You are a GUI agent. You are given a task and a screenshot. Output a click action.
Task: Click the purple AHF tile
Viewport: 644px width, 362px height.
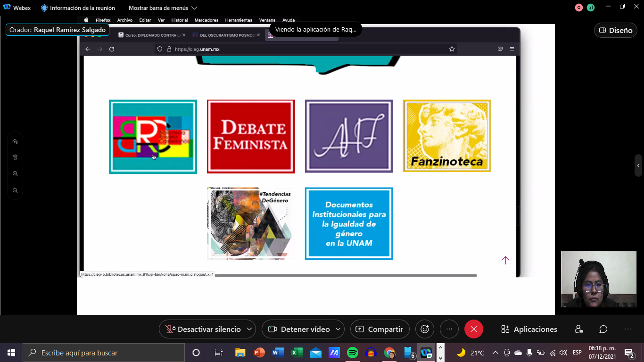click(349, 136)
